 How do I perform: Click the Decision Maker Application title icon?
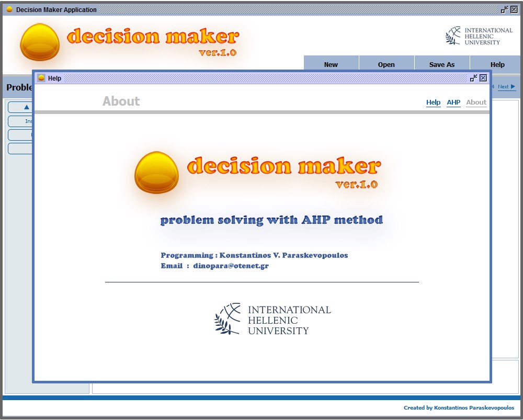(9, 9)
